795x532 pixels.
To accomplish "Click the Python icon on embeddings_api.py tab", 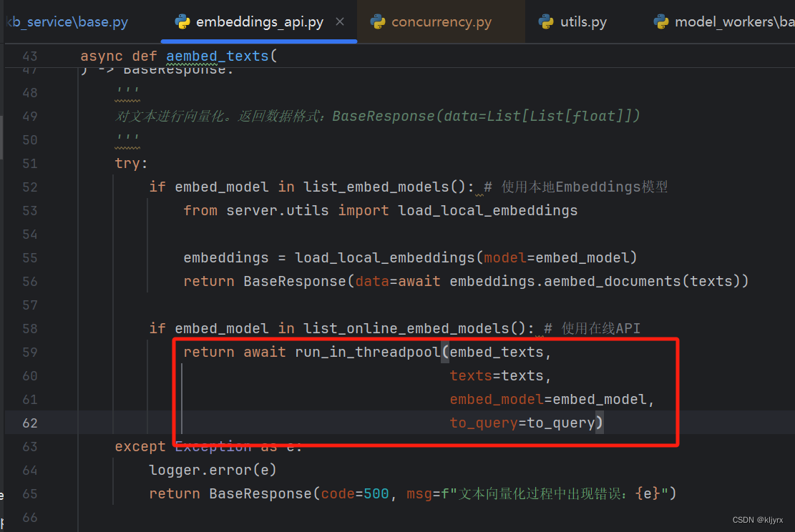I will pyautogui.click(x=184, y=21).
